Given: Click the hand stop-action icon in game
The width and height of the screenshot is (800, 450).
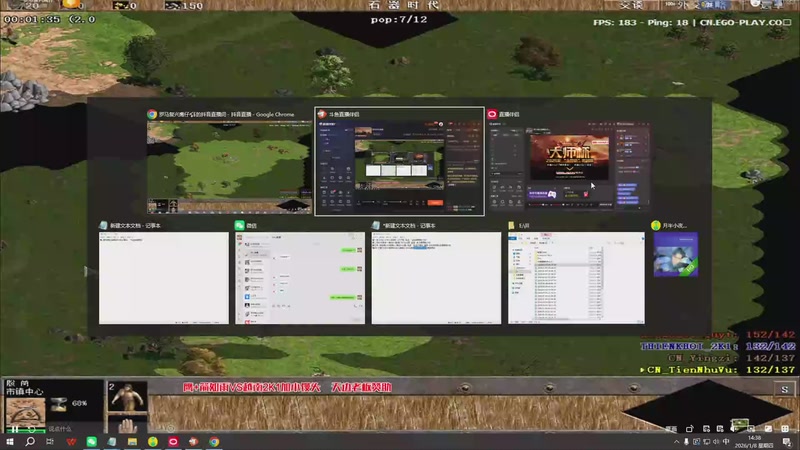Looking at the screenshot, I should tap(127, 426).
